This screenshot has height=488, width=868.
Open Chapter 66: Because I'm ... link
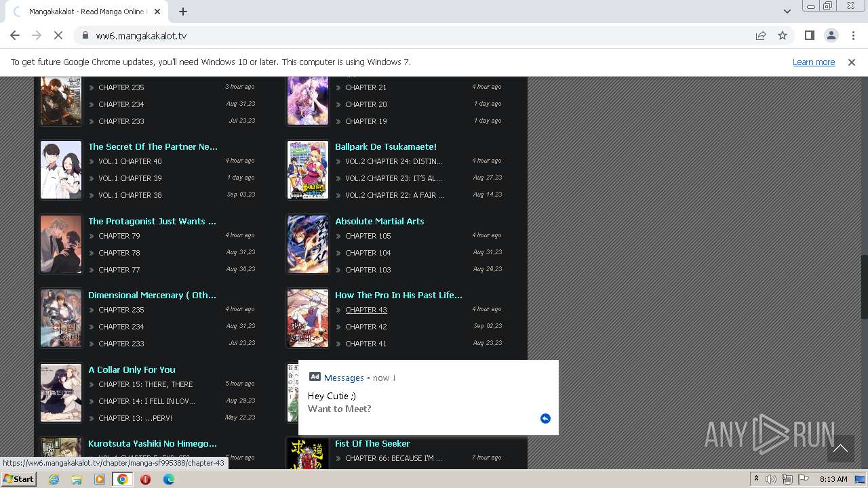393,458
